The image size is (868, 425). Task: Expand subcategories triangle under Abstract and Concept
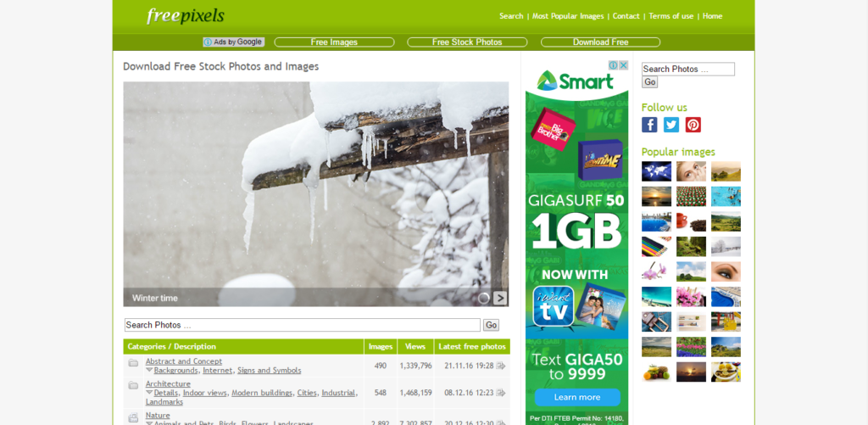[149, 370]
